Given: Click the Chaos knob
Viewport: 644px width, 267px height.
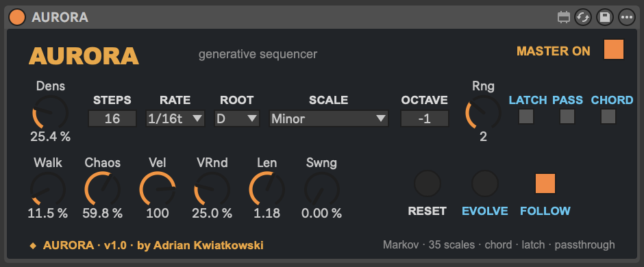Looking at the screenshot, I should click(103, 189).
